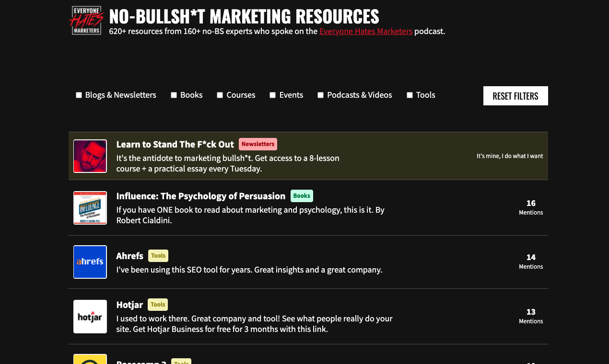609x364 pixels.
Task: Enable the Events filter
Action: 272,95
